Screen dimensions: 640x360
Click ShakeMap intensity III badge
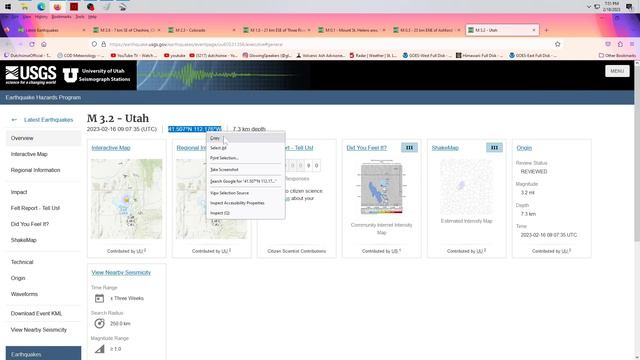point(494,148)
